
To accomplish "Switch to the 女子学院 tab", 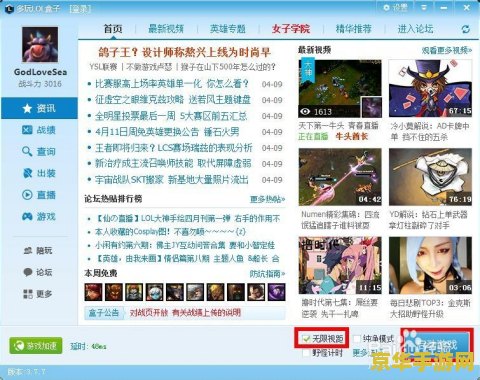I will point(291,29).
